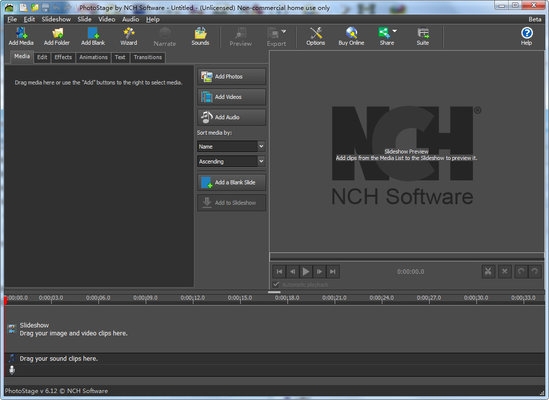Image resolution: width=549 pixels, height=400 pixels.
Task: Click the 0:00:27.0 mark on ruler
Action: point(429,298)
